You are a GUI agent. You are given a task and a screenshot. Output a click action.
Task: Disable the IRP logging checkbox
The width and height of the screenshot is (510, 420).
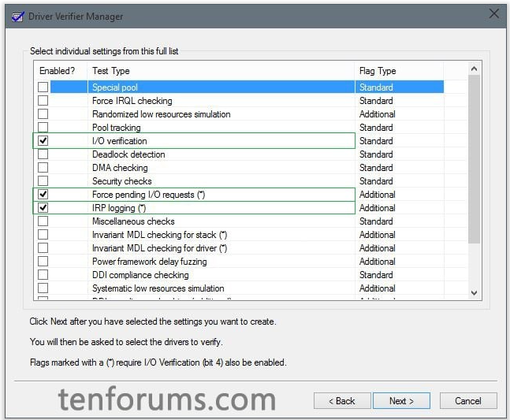(43, 208)
